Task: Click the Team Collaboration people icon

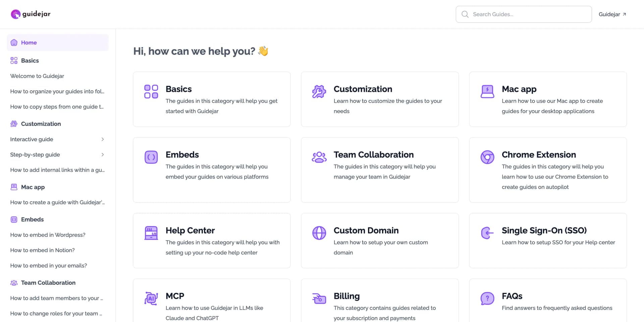Action: pos(319,157)
